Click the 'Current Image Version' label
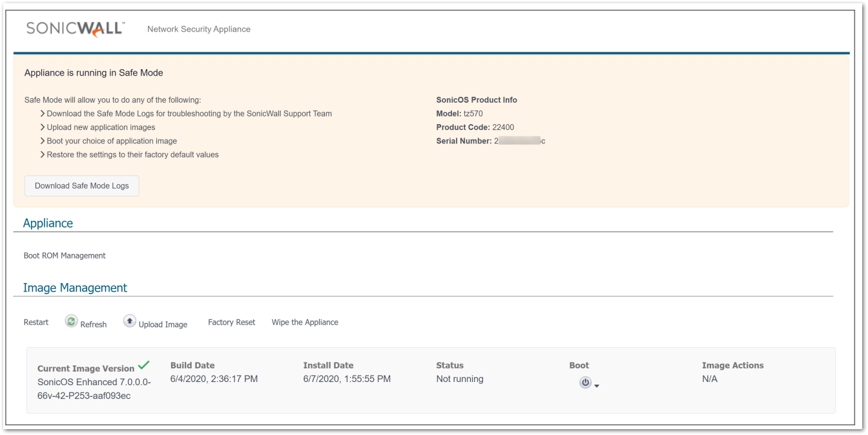The width and height of the screenshot is (868, 435). pos(86,368)
